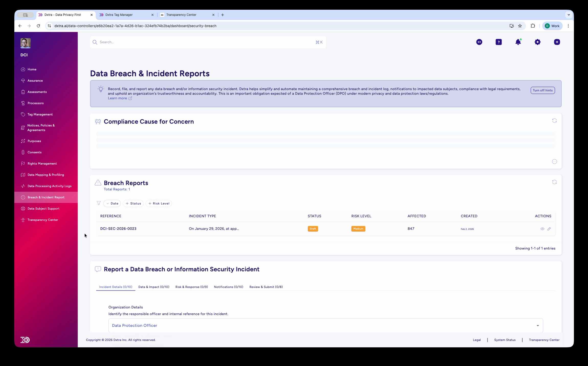This screenshot has height=366, width=588.
Task: Open the developer code icon in the header
Action: [479, 42]
